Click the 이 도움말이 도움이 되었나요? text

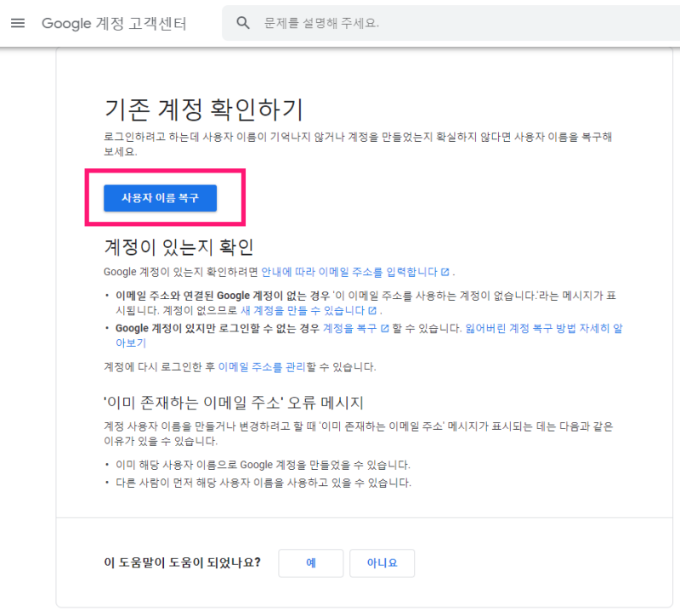(182, 562)
